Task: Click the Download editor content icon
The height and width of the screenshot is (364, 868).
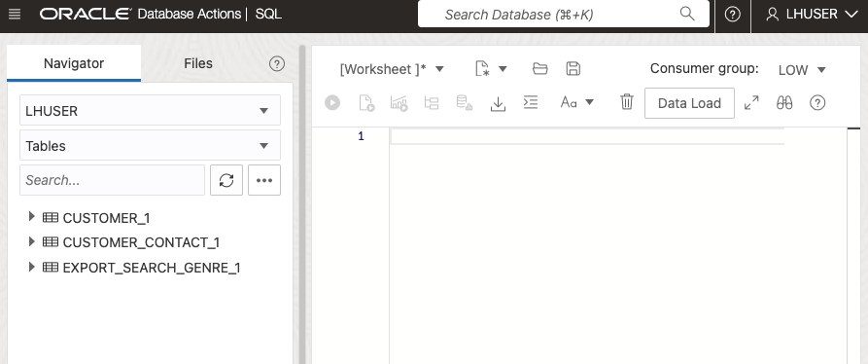Action: [x=499, y=103]
